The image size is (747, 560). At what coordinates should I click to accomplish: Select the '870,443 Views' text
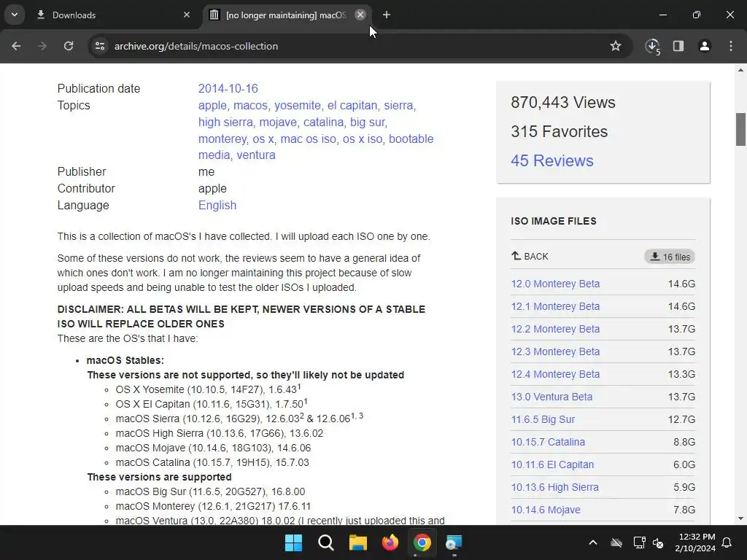point(563,102)
